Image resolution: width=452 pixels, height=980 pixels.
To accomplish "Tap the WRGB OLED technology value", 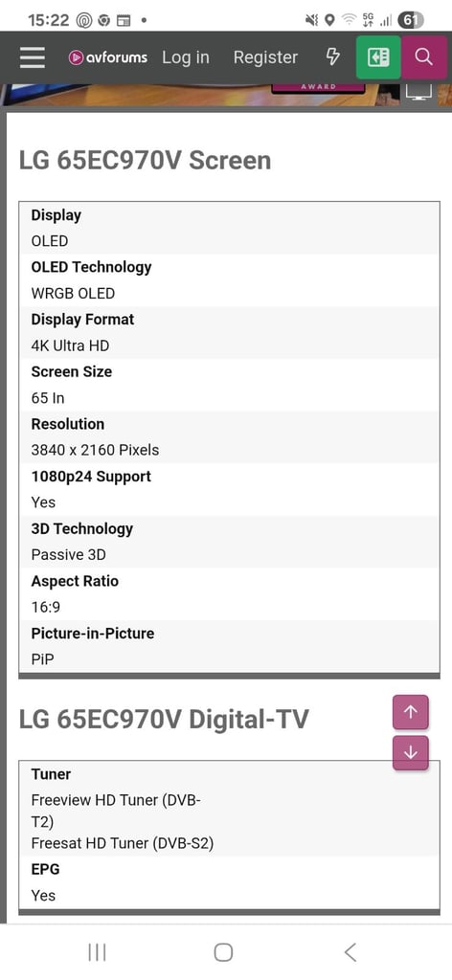I will click(x=73, y=293).
